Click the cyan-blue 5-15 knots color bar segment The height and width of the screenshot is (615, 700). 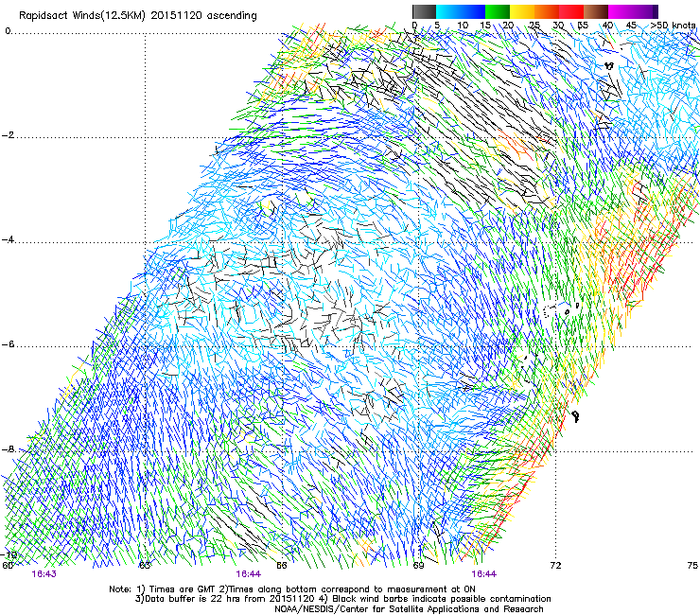[x=461, y=11]
